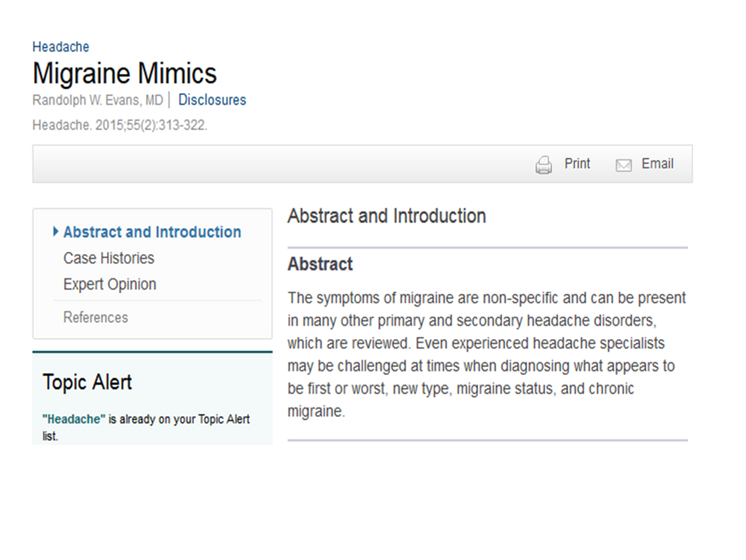View the author Disclosures link
This screenshot has width=746, height=560.
(212, 100)
